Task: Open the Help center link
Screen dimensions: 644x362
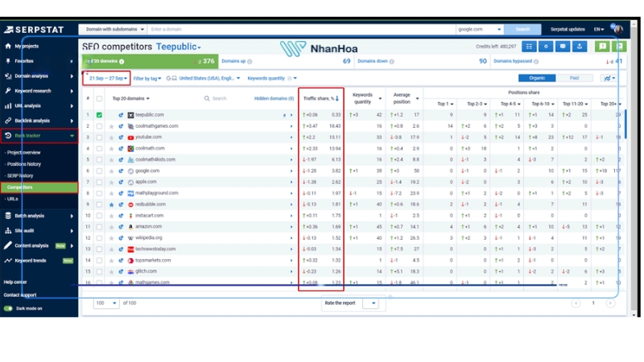Action: pos(15,282)
